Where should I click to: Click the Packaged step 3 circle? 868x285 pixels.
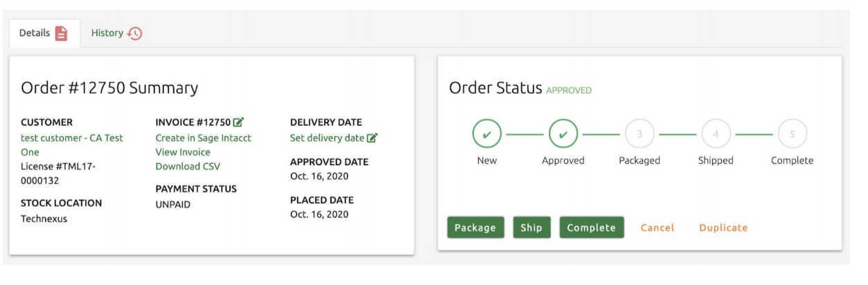click(640, 134)
